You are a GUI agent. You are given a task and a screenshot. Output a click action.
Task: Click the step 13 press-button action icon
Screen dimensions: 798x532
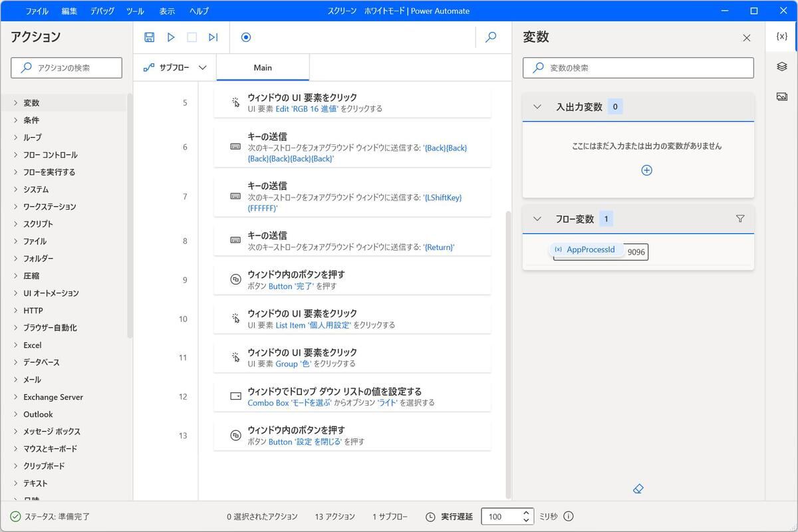click(x=235, y=436)
